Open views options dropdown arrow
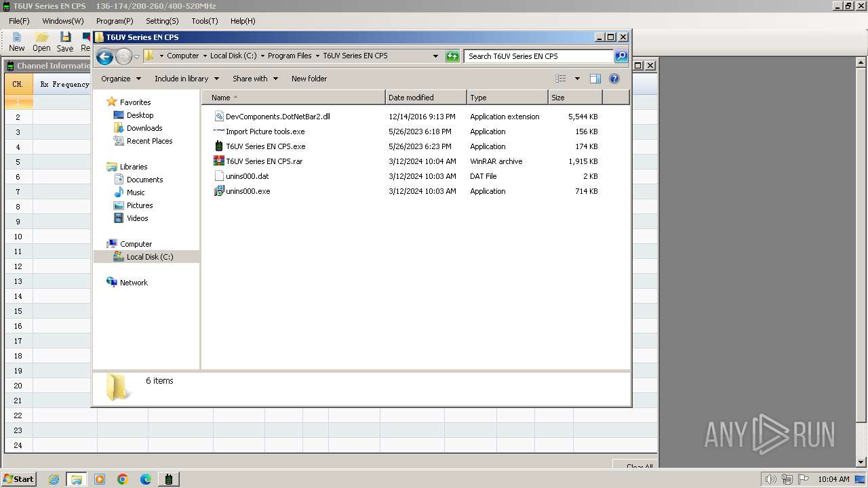Viewport: 868px width, 488px height. (577, 79)
